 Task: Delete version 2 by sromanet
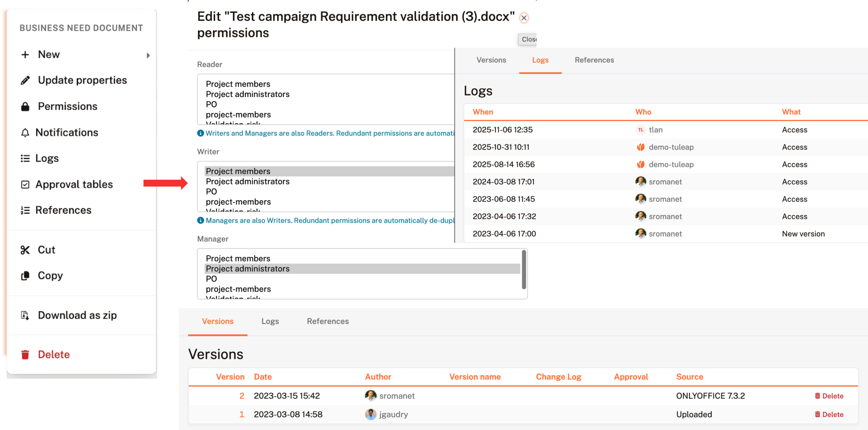coord(829,396)
